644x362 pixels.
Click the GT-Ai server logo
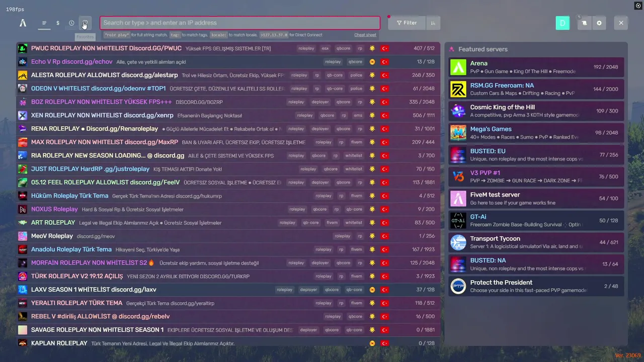458,220
